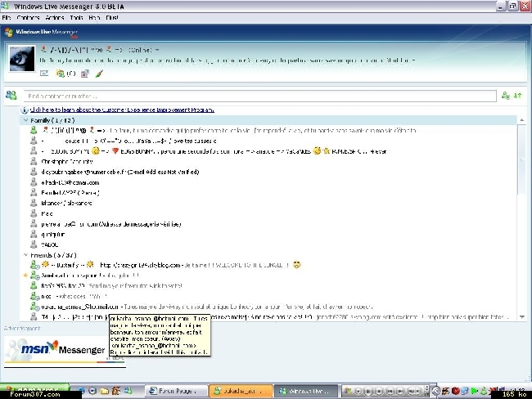
Task: Open Internet Explorer from quick launch
Action: coord(81,391)
